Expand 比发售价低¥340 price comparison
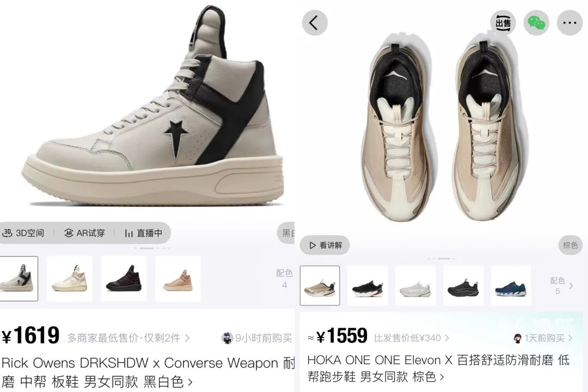This screenshot has width=588, height=392. click(x=412, y=338)
